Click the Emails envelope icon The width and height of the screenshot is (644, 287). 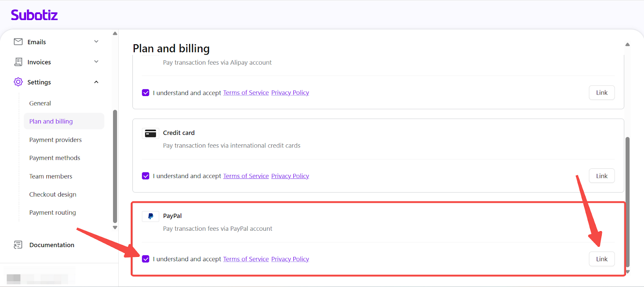coord(18,42)
